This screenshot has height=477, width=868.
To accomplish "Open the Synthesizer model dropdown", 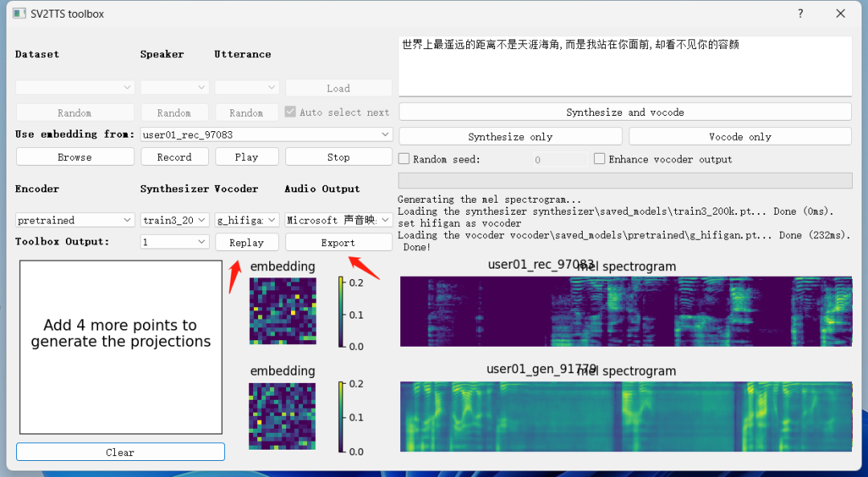I will [x=174, y=220].
